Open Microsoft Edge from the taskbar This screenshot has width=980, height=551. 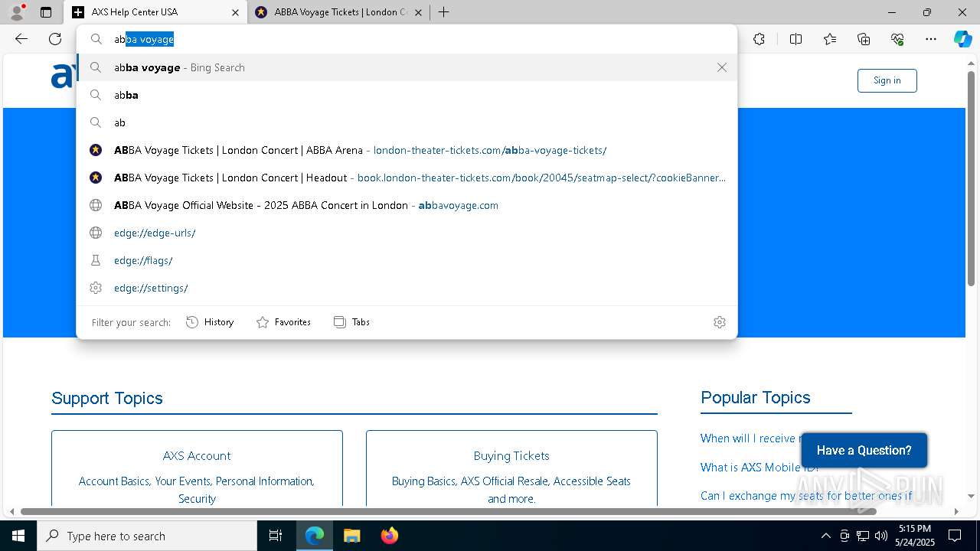click(x=315, y=536)
